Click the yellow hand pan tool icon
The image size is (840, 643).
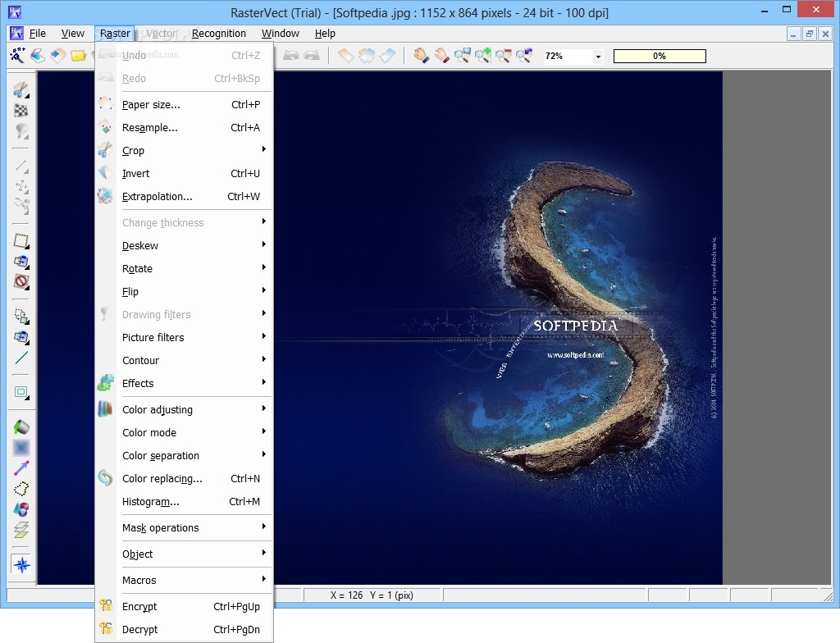(x=421, y=55)
